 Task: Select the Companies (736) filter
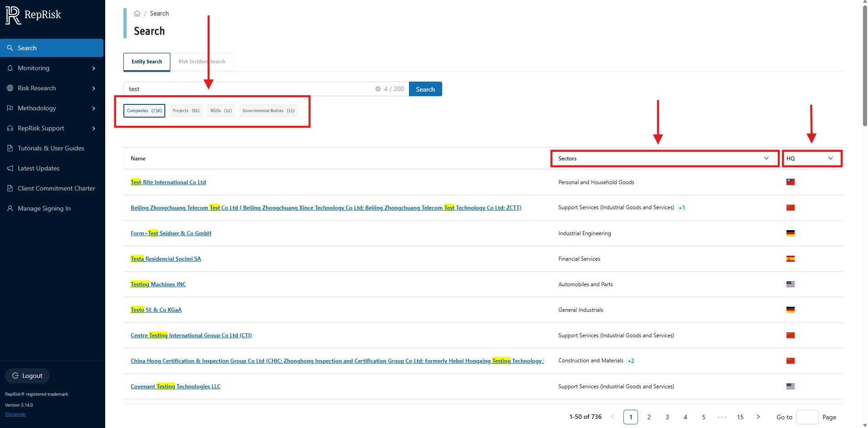tap(144, 111)
